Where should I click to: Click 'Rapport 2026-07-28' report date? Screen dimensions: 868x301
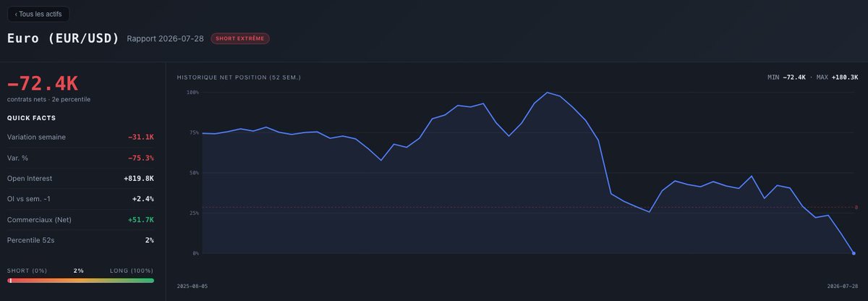click(x=165, y=38)
